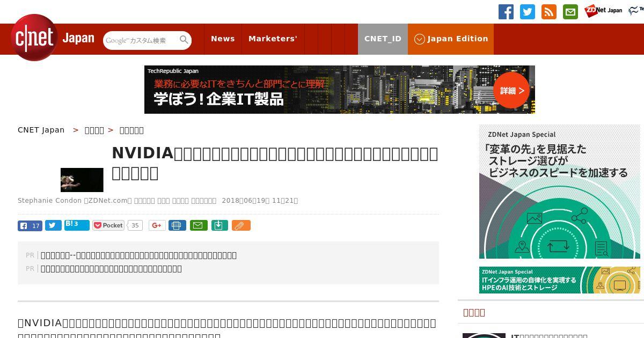The height and width of the screenshot is (338, 644).
Task: Share article on Facebook (17)
Action: point(30,225)
